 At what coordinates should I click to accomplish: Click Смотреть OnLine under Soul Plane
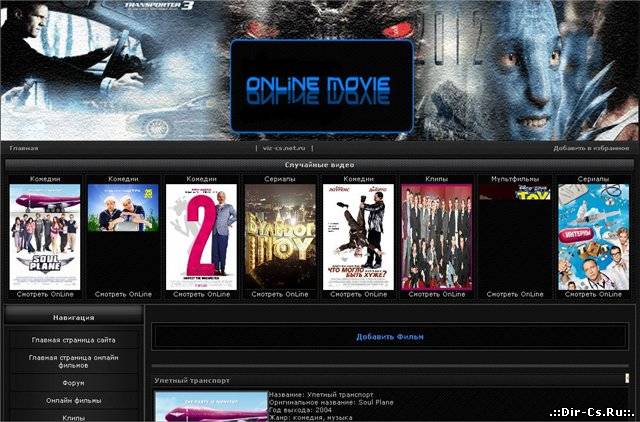(45, 294)
